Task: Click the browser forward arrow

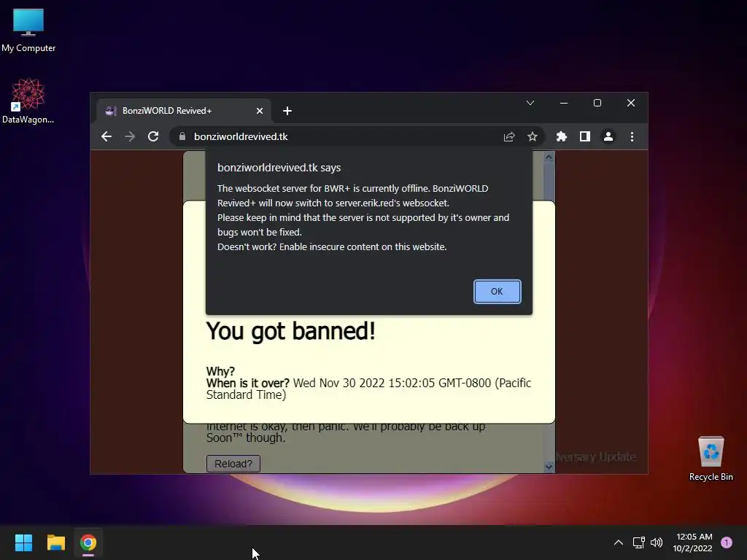Action: [130, 136]
